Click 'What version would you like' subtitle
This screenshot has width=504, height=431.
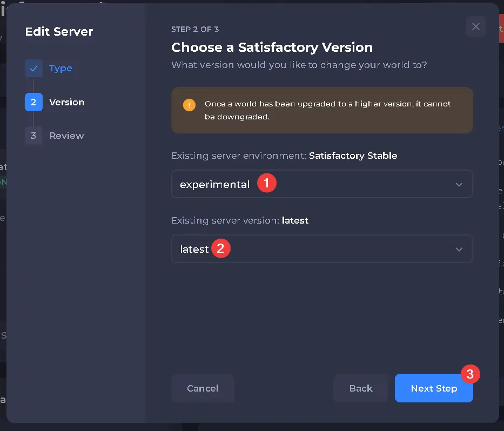point(299,65)
